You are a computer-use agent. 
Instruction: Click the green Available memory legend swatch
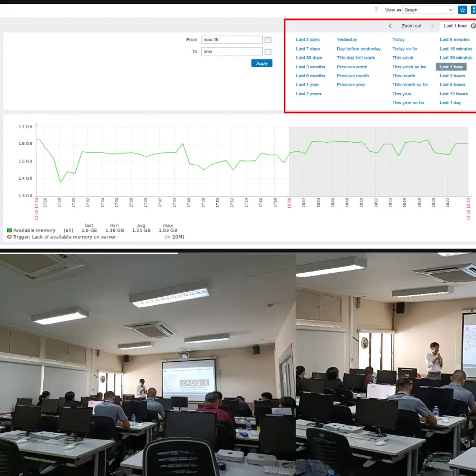point(10,230)
